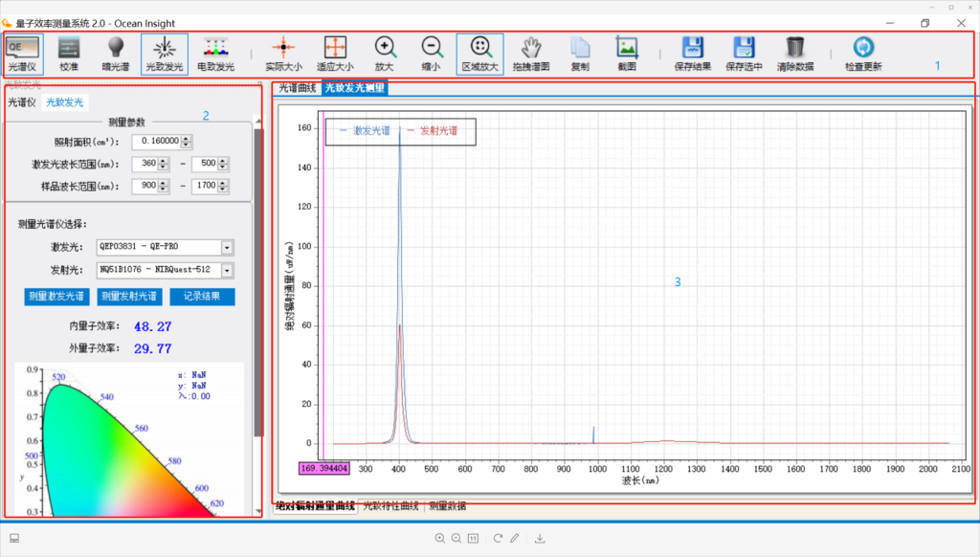Screen dimensions: 980x557
Task: Open the 测量数据 bottom tab
Action: pos(448,506)
